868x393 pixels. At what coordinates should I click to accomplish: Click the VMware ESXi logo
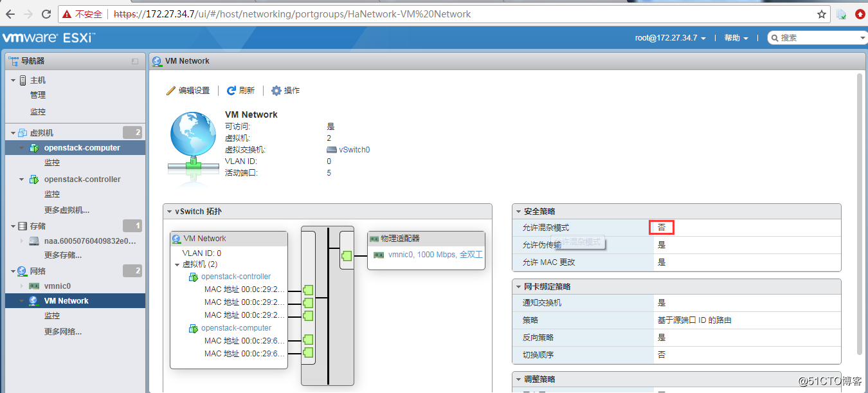point(49,38)
